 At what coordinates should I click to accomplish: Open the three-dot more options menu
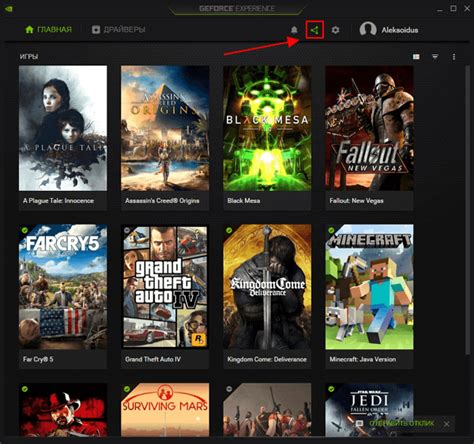(454, 57)
